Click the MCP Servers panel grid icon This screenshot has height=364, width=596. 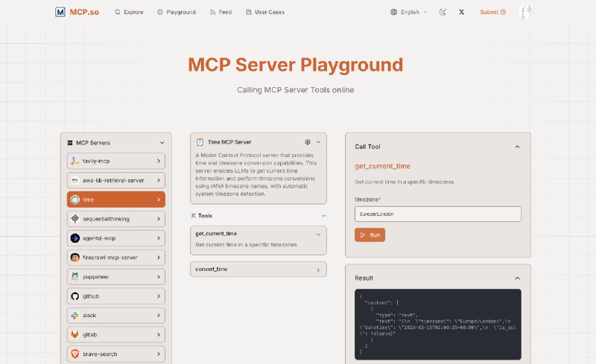click(70, 143)
